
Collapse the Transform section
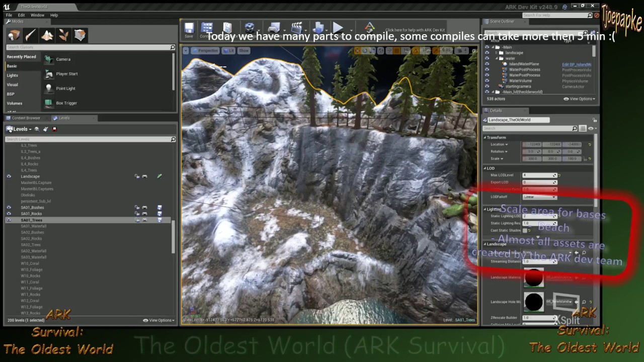pos(485,137)
